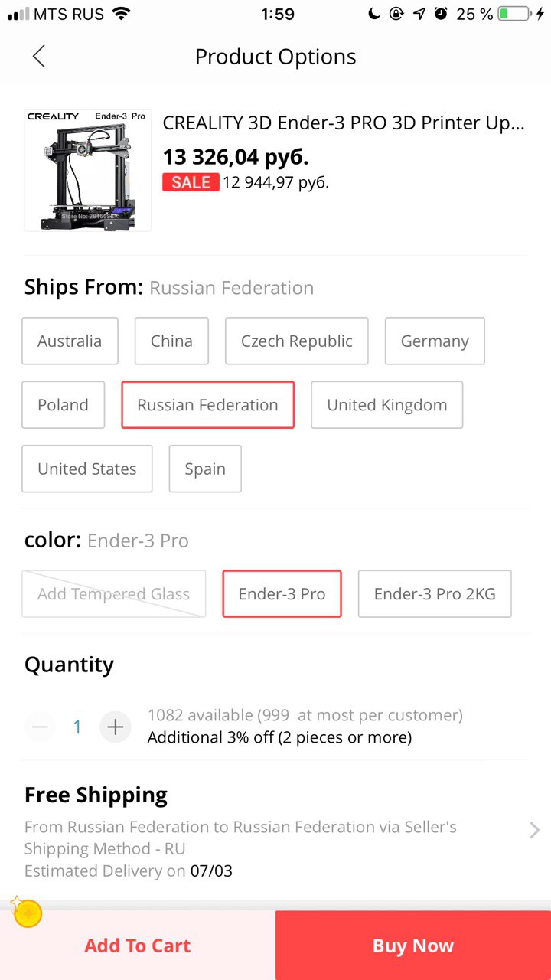551x980 pixels.
Task: Select Czech Republic shipping option
Action: pyautogui.click(x=297, y=341)
